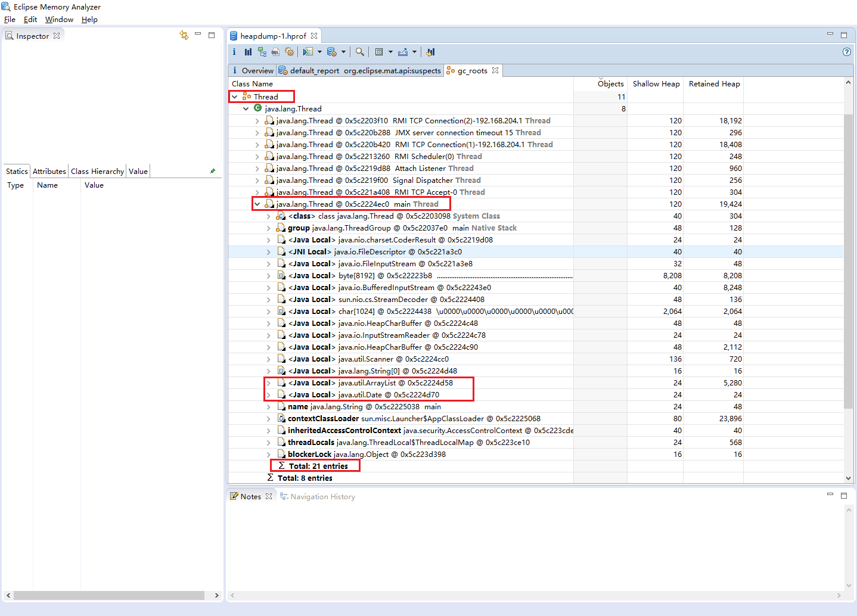857x616 pixels.
Task: Collapse the java.lang.Thread class node
Action: 246,108
